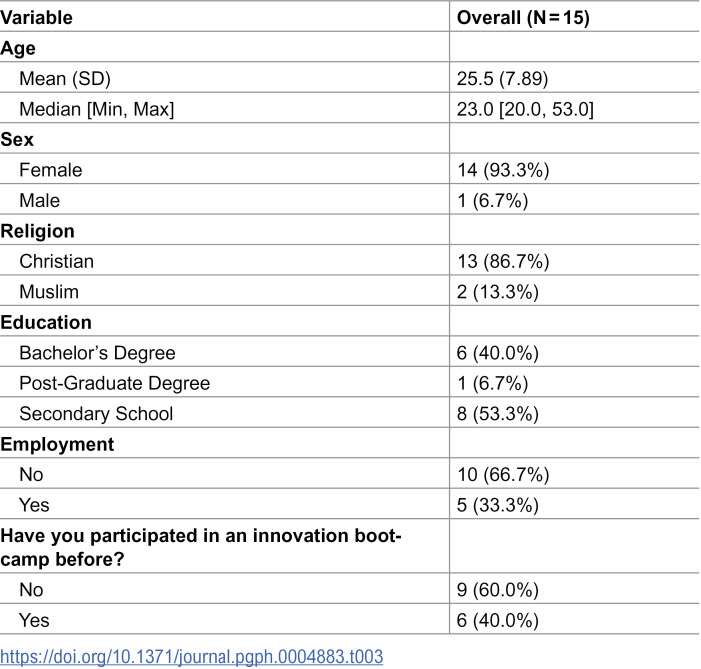Image resolution: width=701 pixels, height=669 pixels.
Task: Select the 'Mean (SD)' row label
Action: pyautogui.click(x=65, y=78)
